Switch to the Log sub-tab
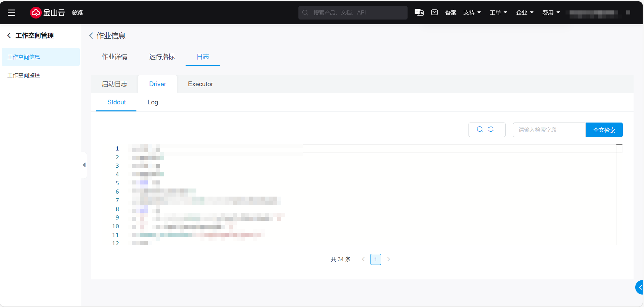Image resolution: width=644 pixels, height=307 pixels. (x=153, y=102)
